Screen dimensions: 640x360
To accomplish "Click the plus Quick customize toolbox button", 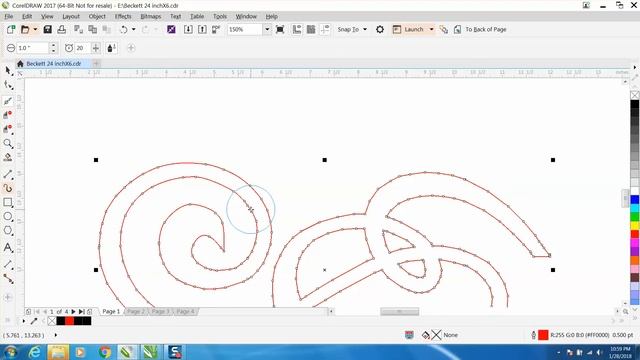I will coord(8,297).
